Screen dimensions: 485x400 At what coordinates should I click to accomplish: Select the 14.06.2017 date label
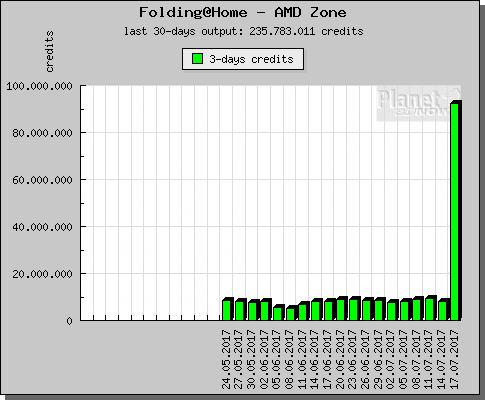click(x=315, y=359)
